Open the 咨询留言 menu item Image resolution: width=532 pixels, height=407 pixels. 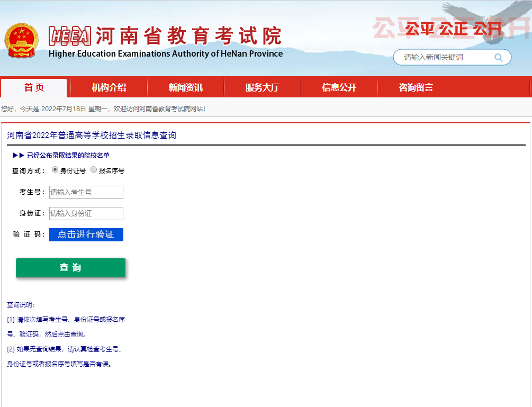point(416,88)
